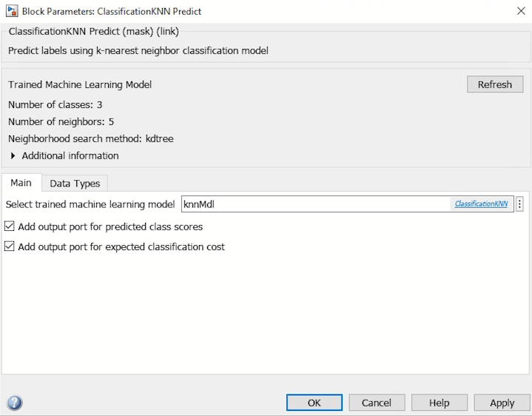532x416 pixels.
Task: Toggle output port for predicted class scores
Action: click(x=10, y=227)
